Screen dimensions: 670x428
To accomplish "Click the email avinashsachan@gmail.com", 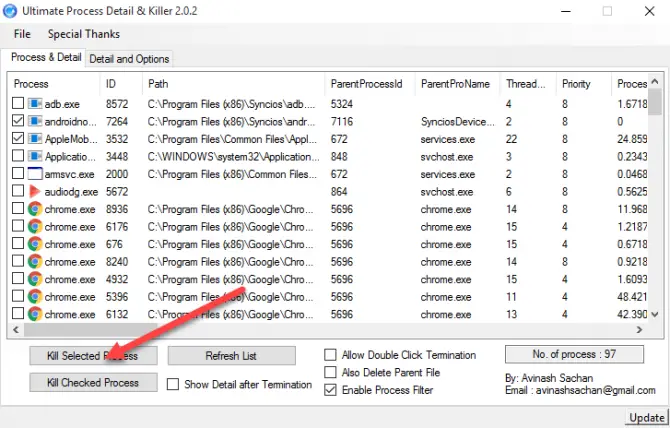I will (595, 390).
